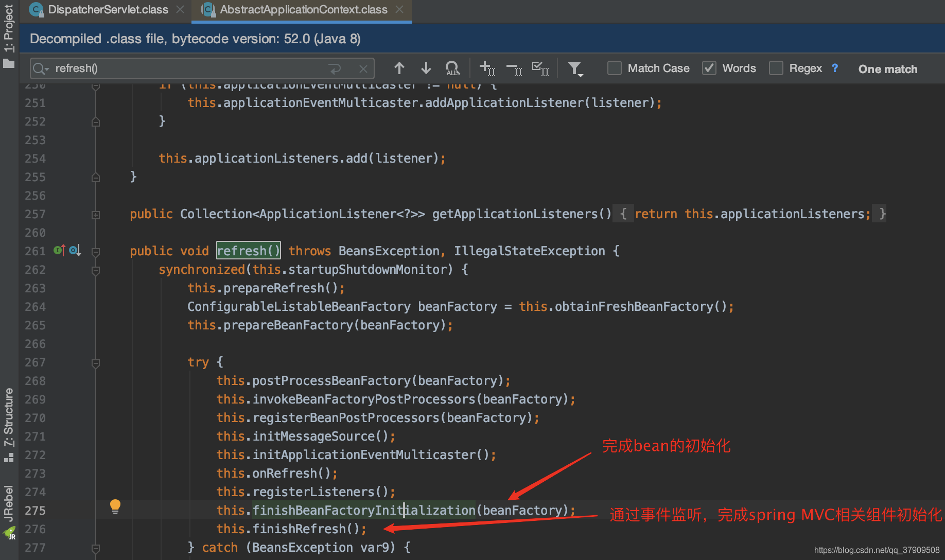Uncheck the Words checkbox
Screen dimensions: 945x560
coord(709,68)
